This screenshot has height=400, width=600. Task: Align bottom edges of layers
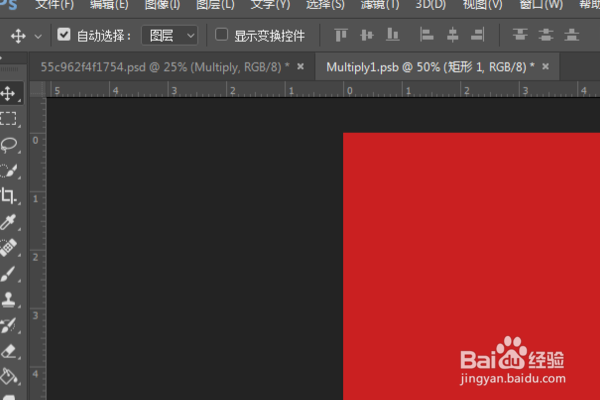coord(393,35)
